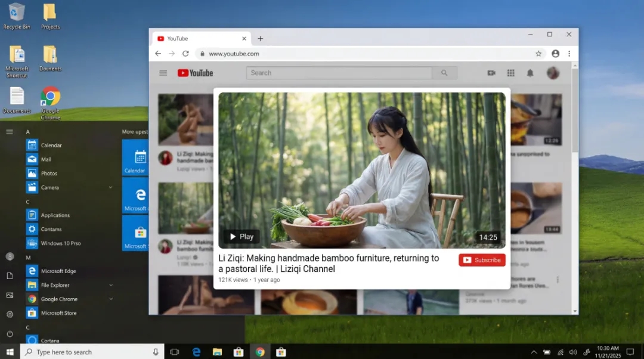Viewport: 644px width, 359px height.
Task: Open the YouTube apps grid icon
Action: pyautogui.click(x=511, y=72)
